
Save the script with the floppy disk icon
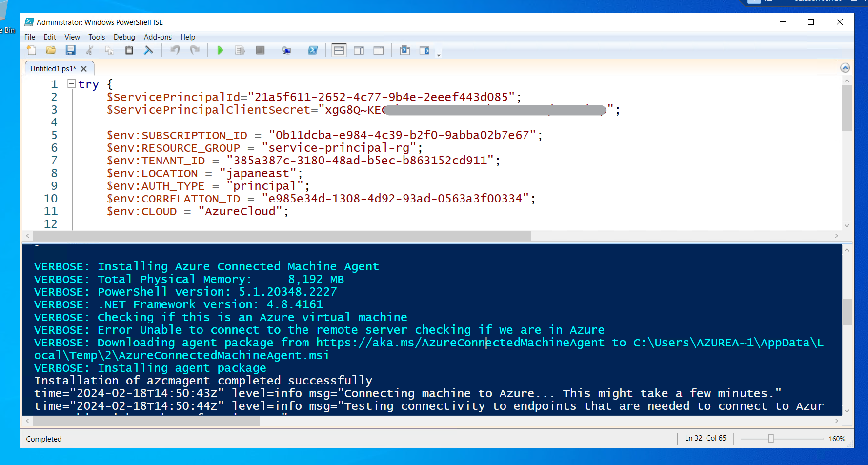tap(71, 50)
